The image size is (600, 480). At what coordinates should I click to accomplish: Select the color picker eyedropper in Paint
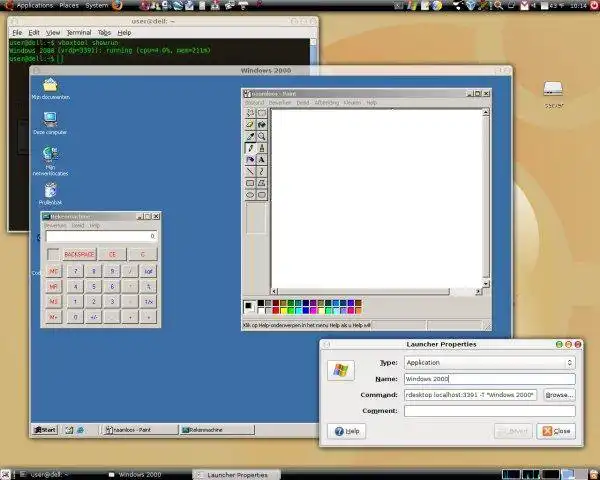(250, 136)
